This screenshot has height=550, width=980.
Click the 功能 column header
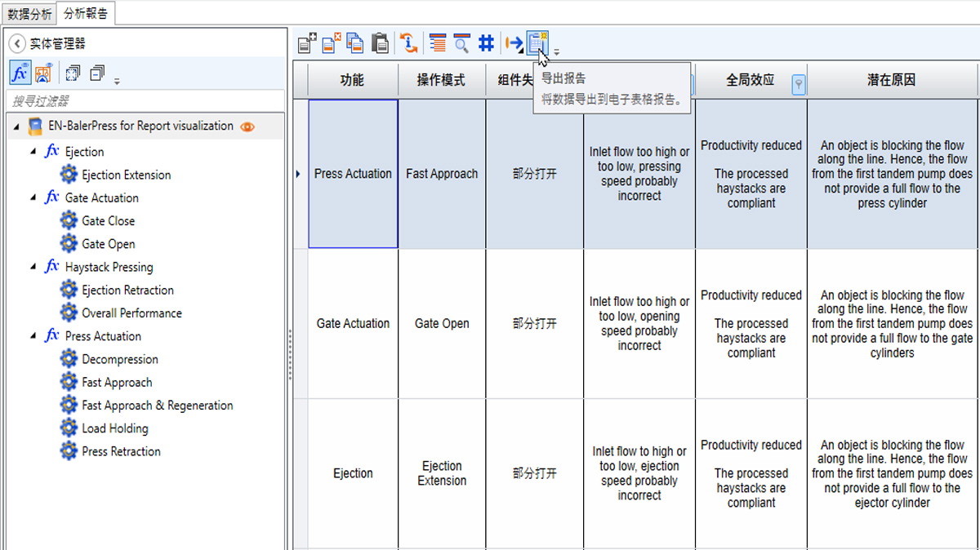pyautogui.click(x=353, y=81)
